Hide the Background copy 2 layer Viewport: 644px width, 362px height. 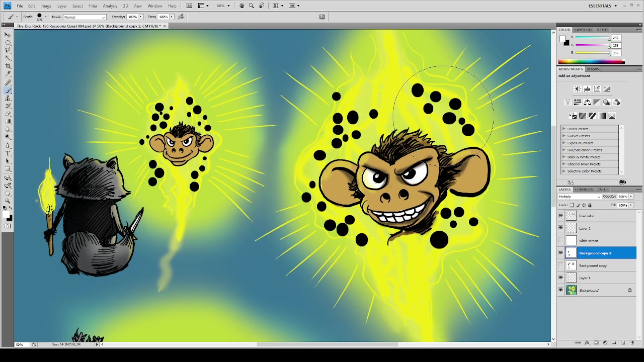[x=560, y=253]
